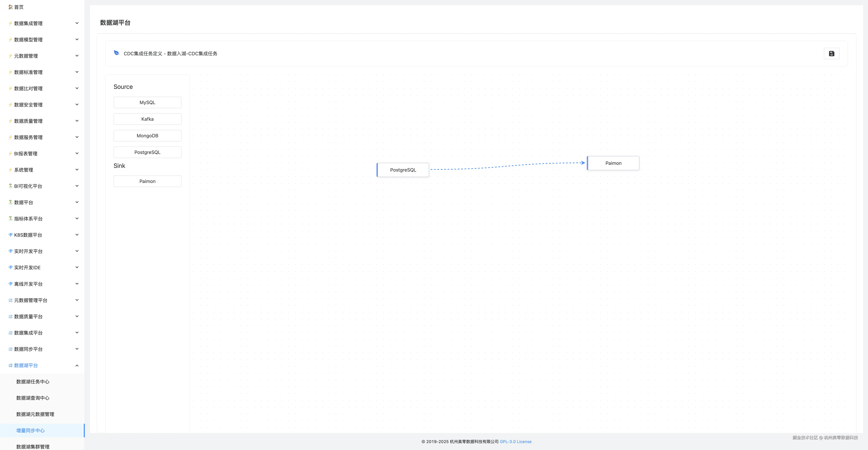Click the lightning icon beside 数据集成管理
The width and height of the screenshot is (868, 450).
[x=11, y=23]
